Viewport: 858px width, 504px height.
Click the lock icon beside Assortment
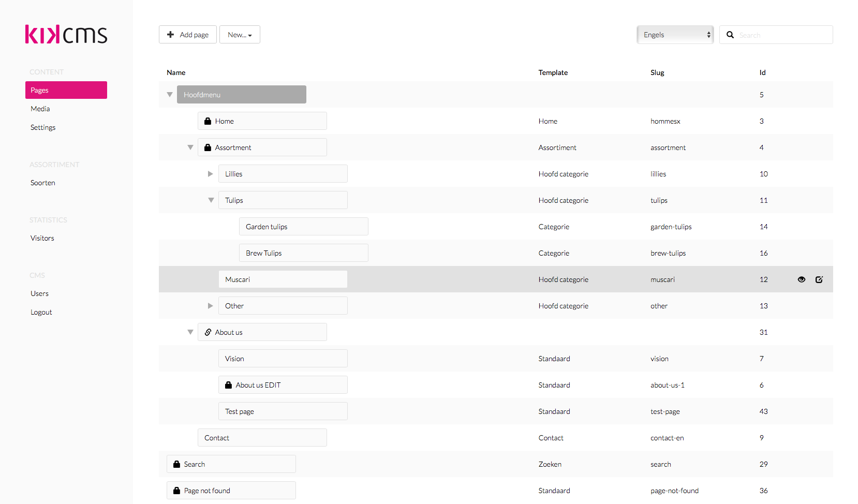click(x=208, y=147)
